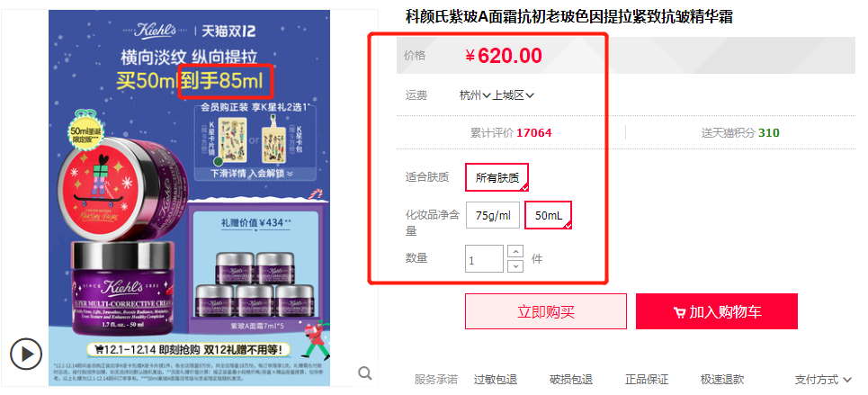Open the 累计评价 17064 reviews
868x395 pixels.
pos(511,133)
